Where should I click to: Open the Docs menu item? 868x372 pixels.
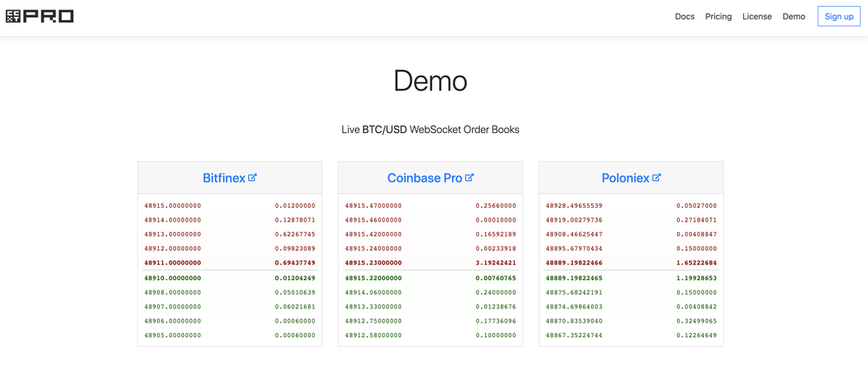pos(685,17)
